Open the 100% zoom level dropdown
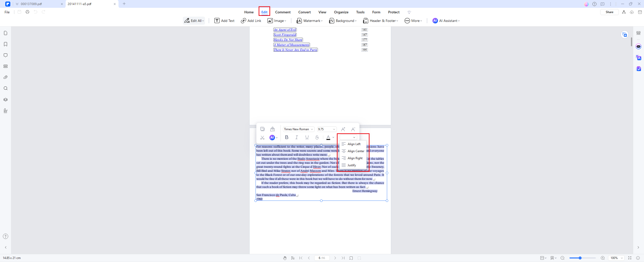The height and width of the screenshot is (262, 644). pyautogui.click(x=617, y=258)
